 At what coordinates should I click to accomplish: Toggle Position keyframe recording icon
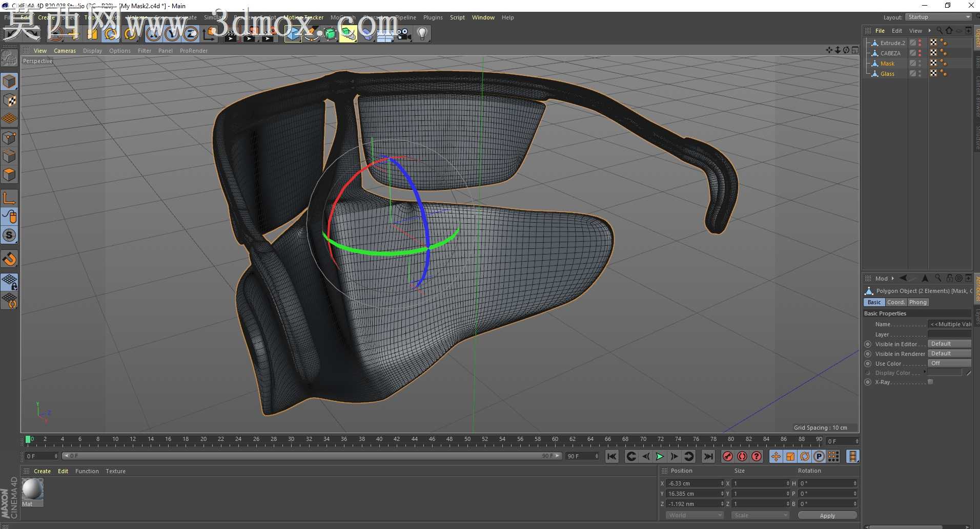776,456
